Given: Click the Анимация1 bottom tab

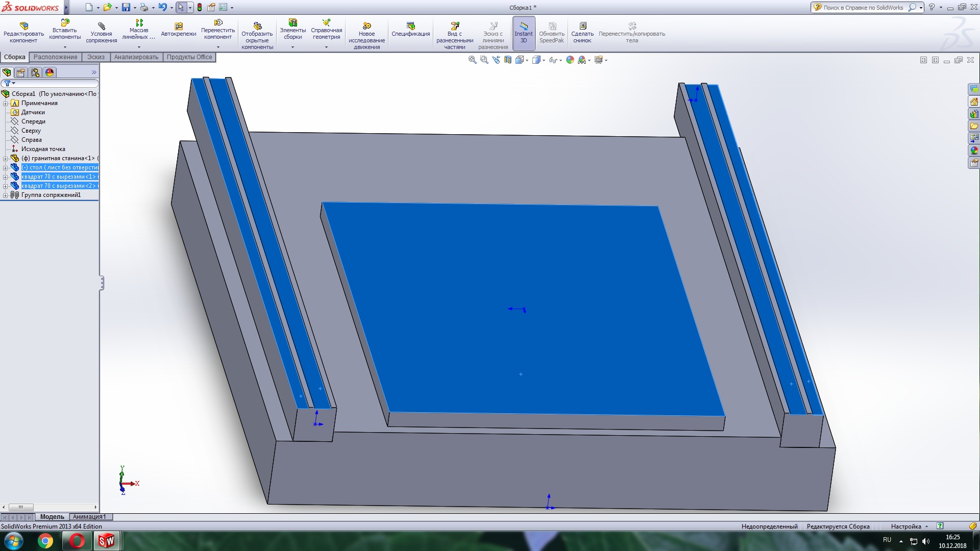Looking at the screenshot, I should (90, 517).
